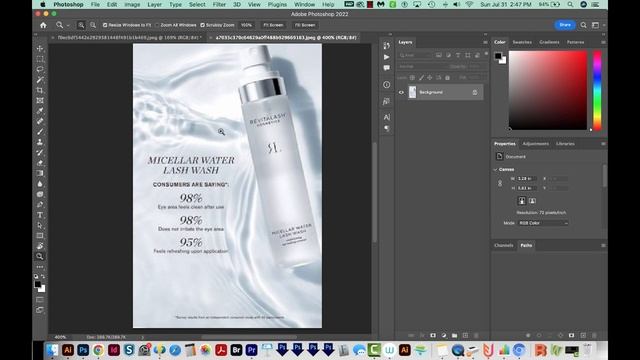Open the Layer menu

154,4
